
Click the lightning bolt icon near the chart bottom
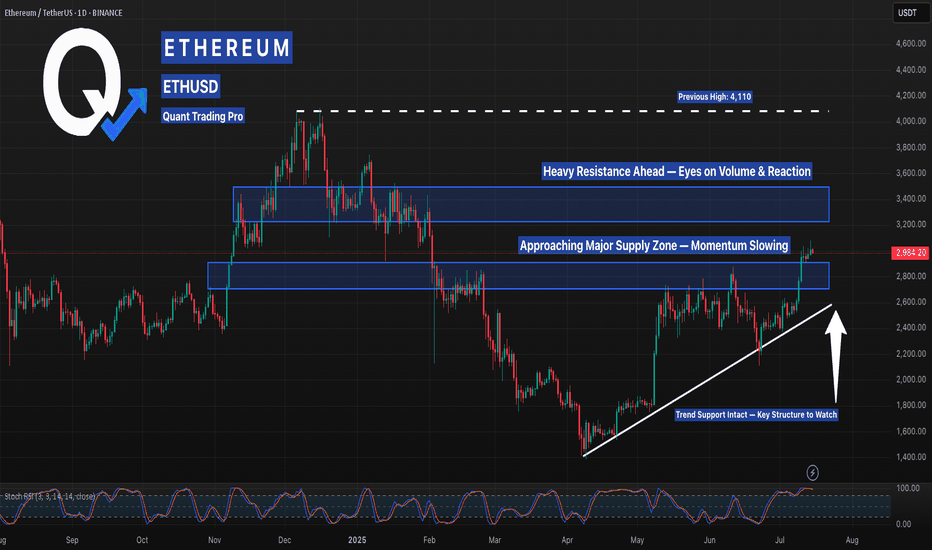(x=813, y=473)
